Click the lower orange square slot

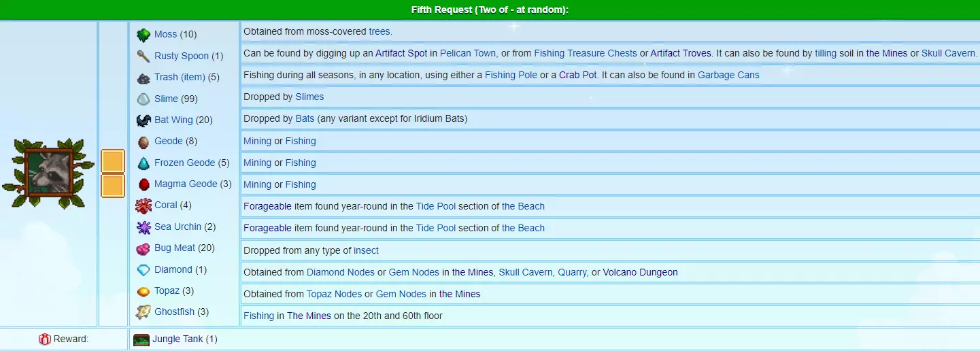coord(113,186)
